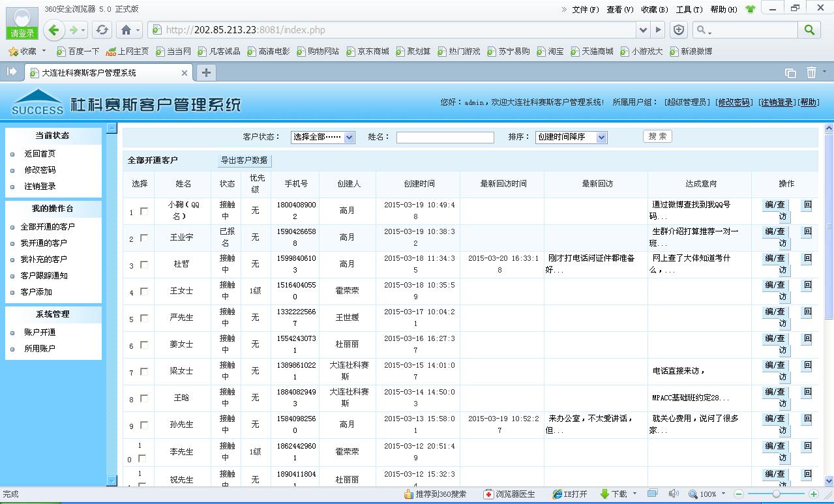Open 全部开通的客户 in the sidebar
834x504 pixels.
[48, 227]
